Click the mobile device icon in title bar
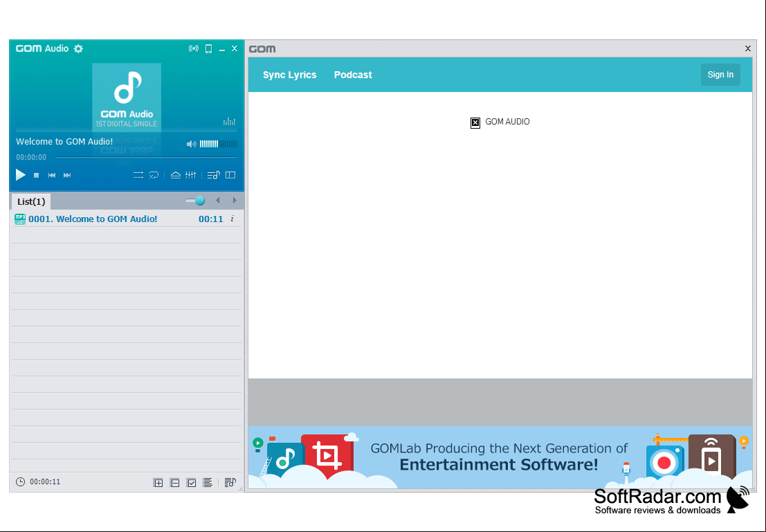This screenshot has width=766, height=532. (x=208, y=48)
